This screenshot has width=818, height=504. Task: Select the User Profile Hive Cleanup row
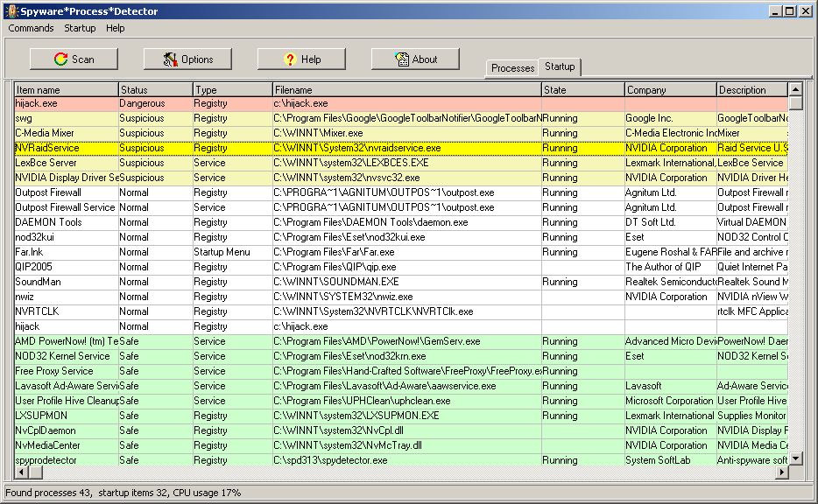click(400, 401)
